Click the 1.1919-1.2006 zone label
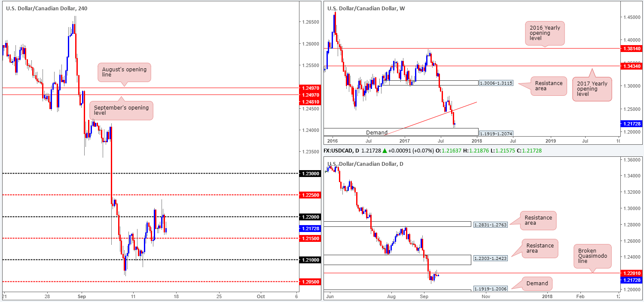The height and width of the screenshot is (302, 644). click(x=491, y=289)
